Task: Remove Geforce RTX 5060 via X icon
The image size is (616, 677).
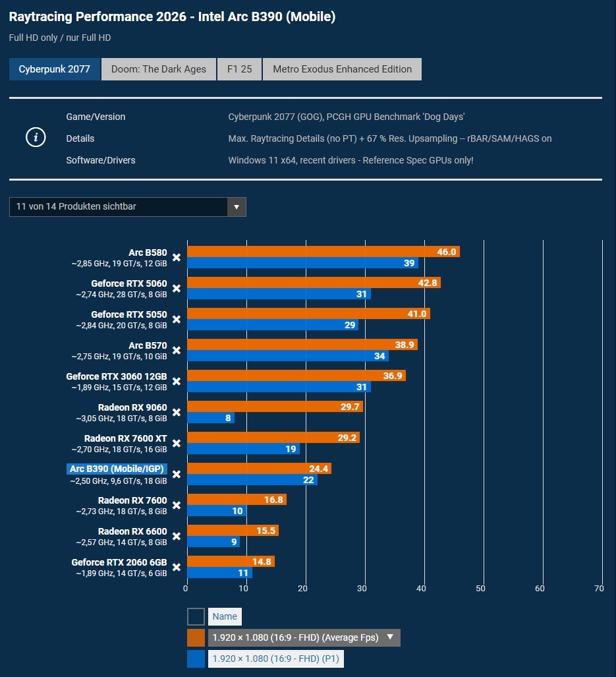Action: (x=177, y=289)
